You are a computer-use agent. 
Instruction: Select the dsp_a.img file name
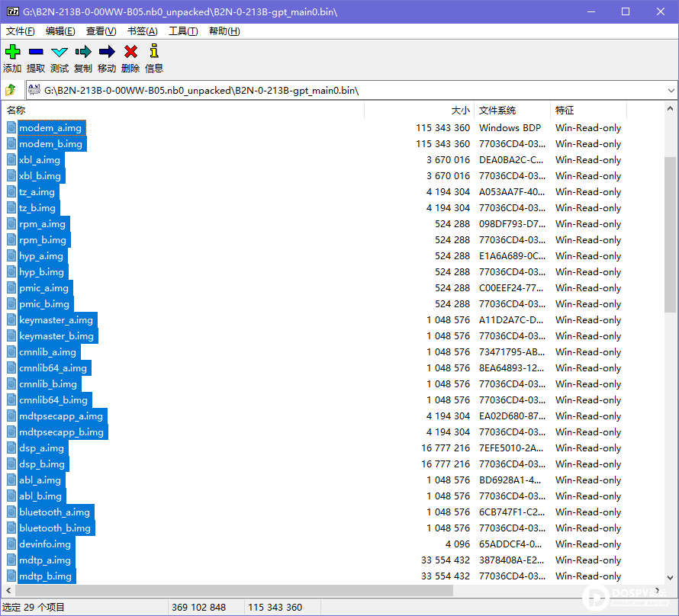(41, 448)
